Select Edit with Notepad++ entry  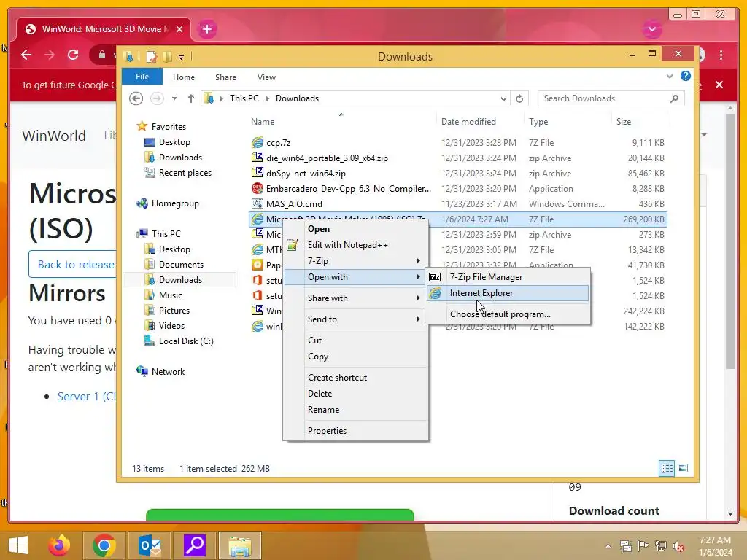coord(355,245)
